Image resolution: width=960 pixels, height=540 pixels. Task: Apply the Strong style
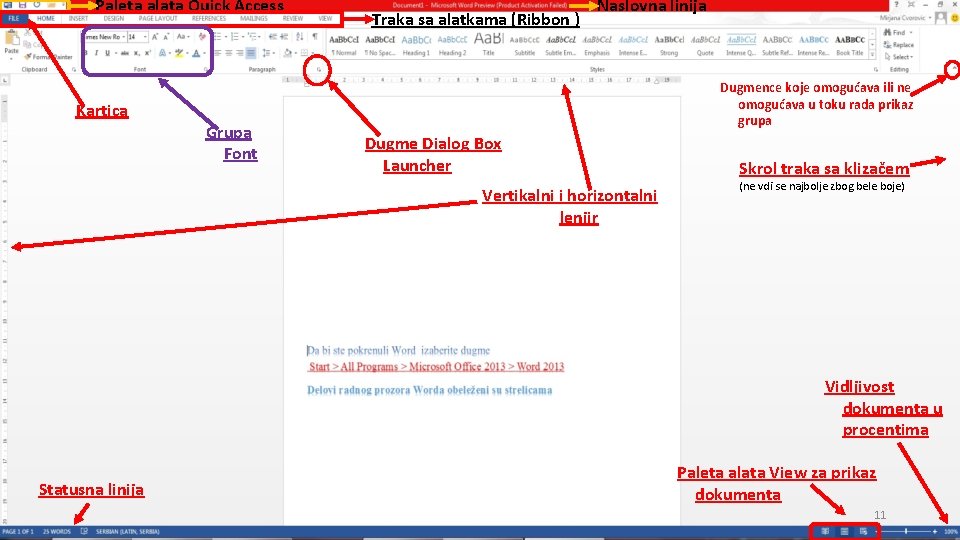[x=669, y=45]
